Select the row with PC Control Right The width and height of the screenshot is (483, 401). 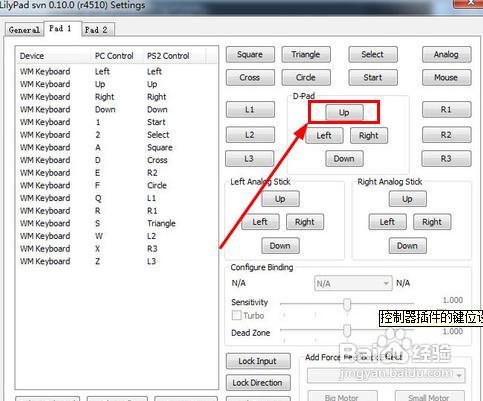117,97
